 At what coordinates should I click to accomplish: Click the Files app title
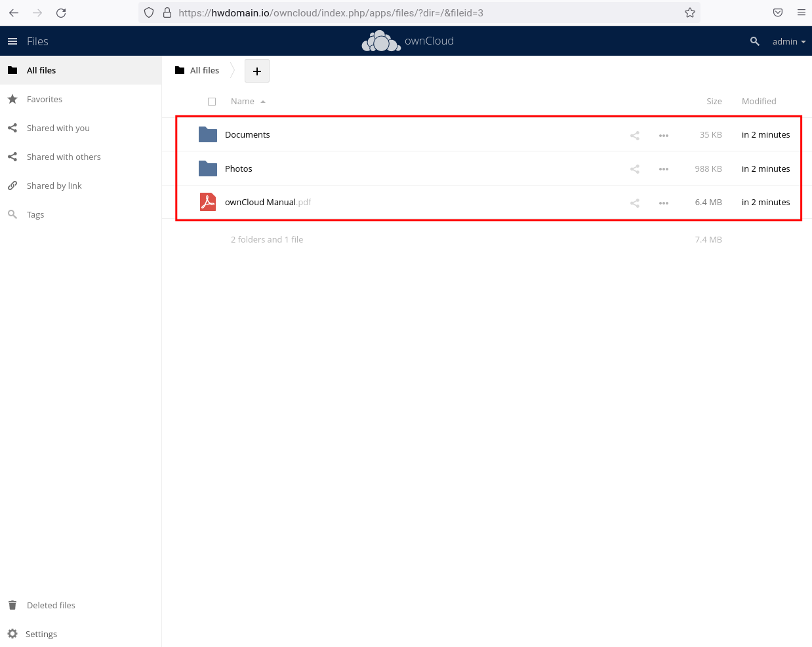click(x=37, y=41)
